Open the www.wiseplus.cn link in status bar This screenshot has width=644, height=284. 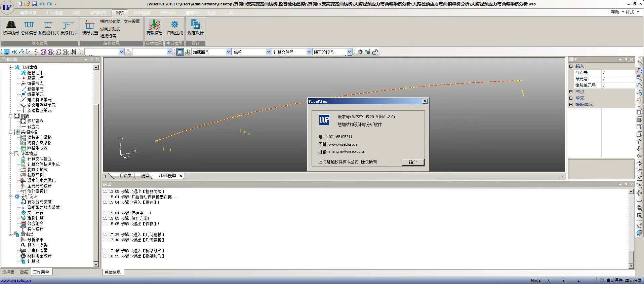click(x=16, y=280)
